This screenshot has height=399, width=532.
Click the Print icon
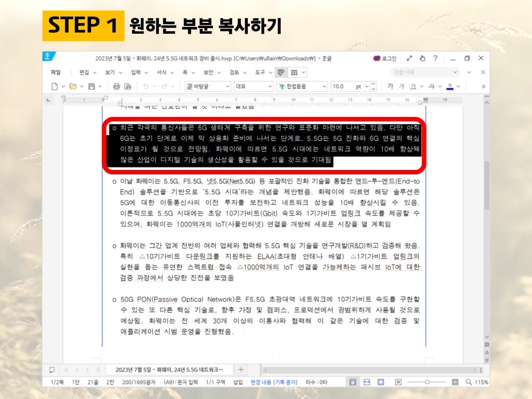click(116, 87)
